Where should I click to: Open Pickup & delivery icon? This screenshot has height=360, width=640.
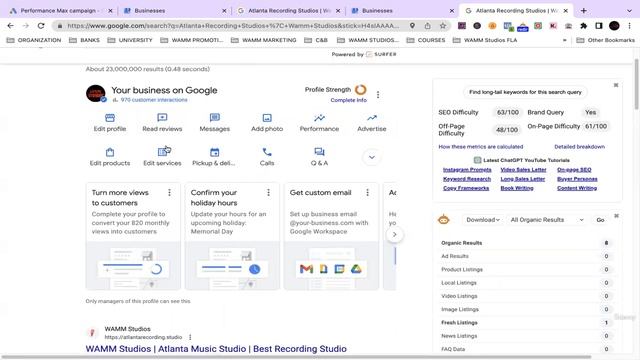point(215,152)
